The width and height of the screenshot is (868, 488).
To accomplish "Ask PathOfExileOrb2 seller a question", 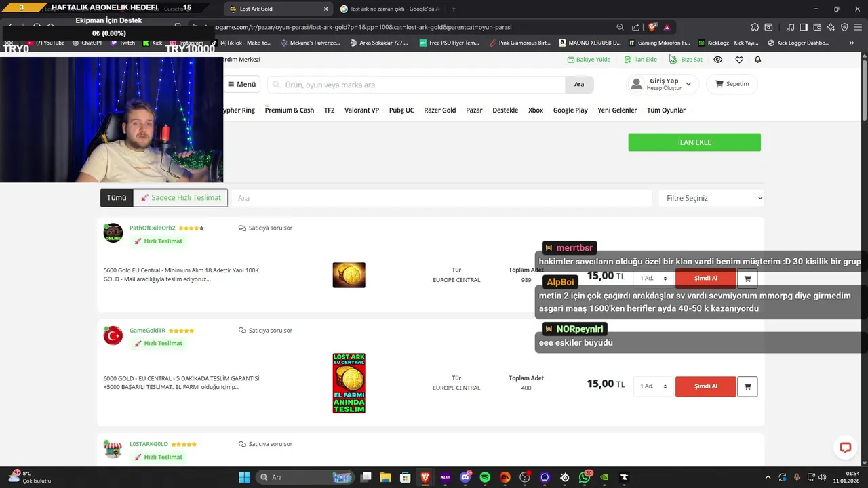I will point(265,228).
